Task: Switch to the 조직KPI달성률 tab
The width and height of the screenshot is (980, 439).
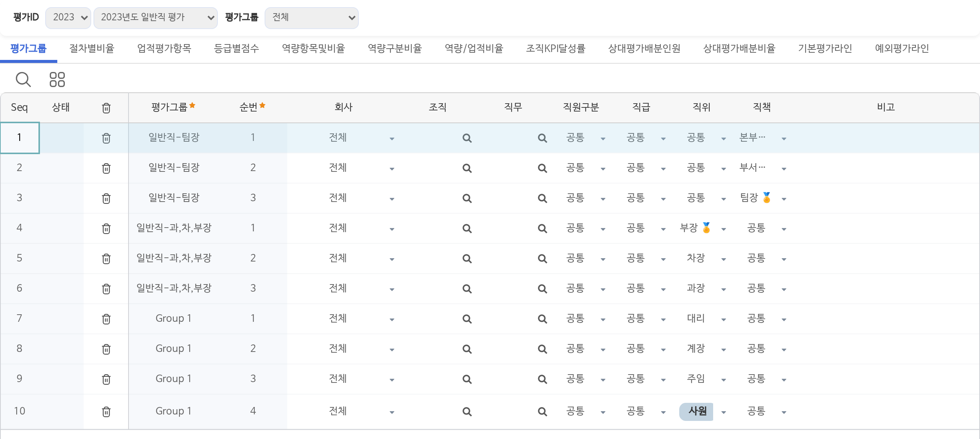Action: click(556, 48)
